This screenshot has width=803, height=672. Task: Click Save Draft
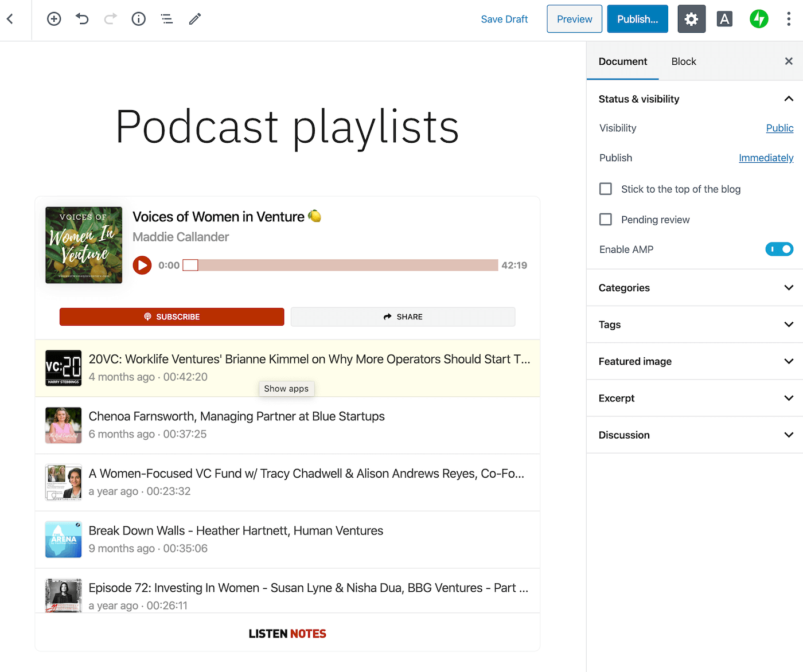pyautogui.click(x=504, y=19)
